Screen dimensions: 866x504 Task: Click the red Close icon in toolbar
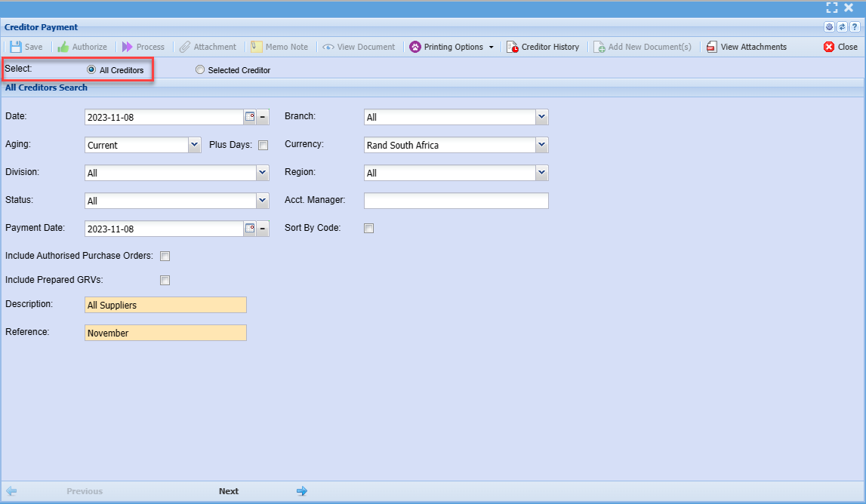[x=829, y=47]
